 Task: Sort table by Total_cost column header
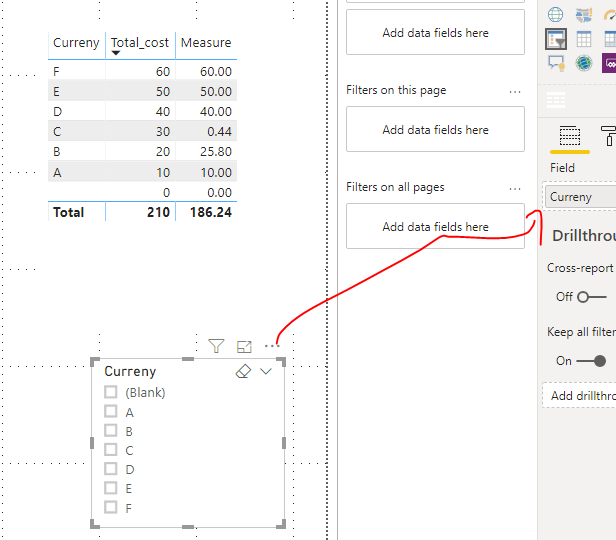tap(139, 42)
